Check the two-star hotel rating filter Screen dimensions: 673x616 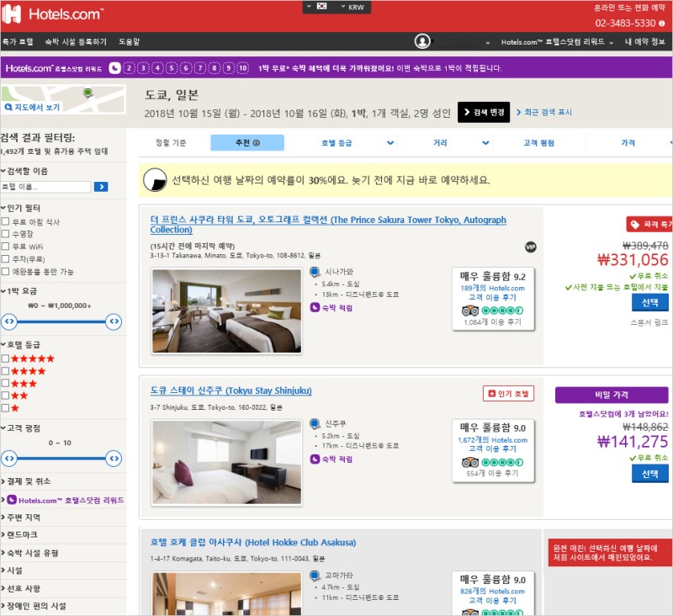pos(6,396)
